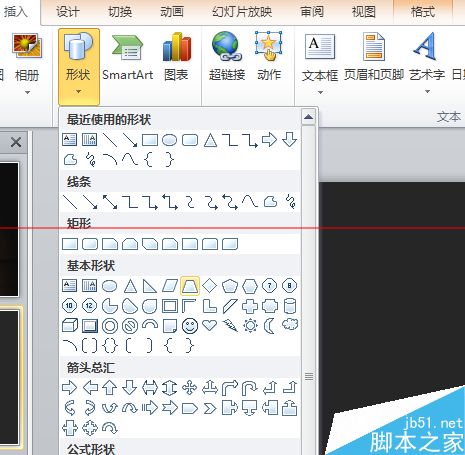This screenshot has height=455, width=465.
Task: Select the No Symbol shape
Action: (130, 326)
